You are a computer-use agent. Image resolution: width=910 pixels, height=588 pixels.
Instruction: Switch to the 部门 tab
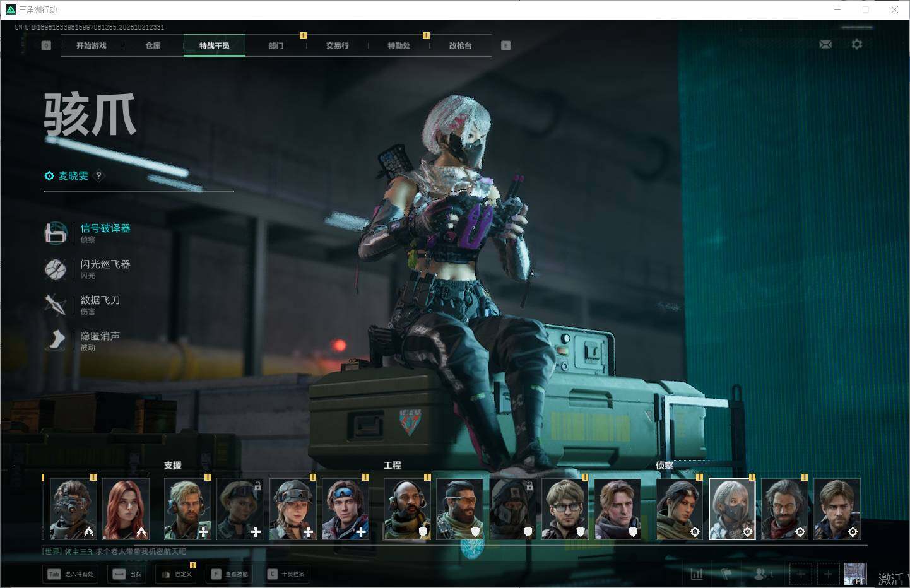tap(276, 45)
